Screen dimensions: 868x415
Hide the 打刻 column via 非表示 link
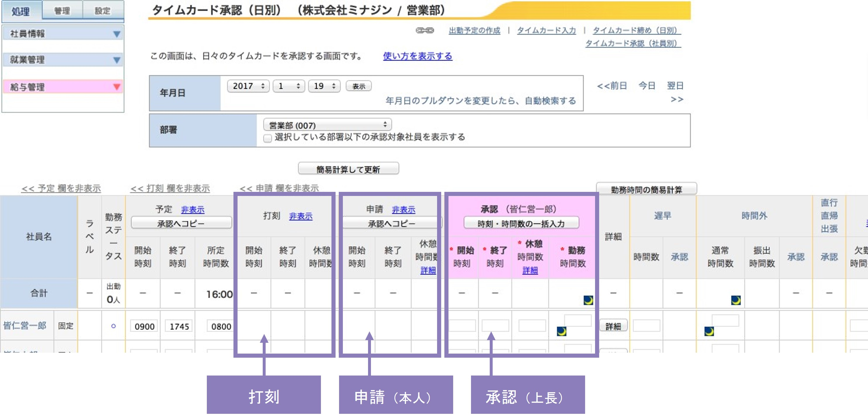pyautogui.click(x=300, y=216)
